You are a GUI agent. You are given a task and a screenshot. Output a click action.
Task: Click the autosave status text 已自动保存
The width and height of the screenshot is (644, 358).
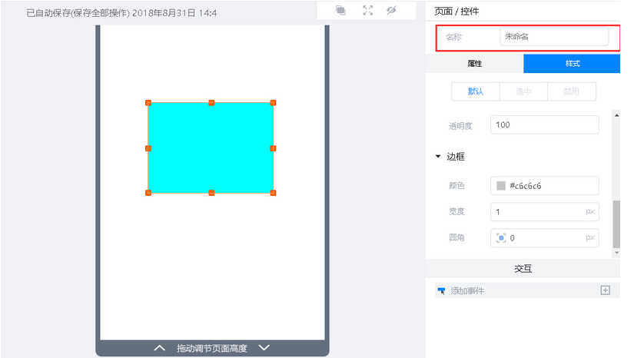point(48,13)
